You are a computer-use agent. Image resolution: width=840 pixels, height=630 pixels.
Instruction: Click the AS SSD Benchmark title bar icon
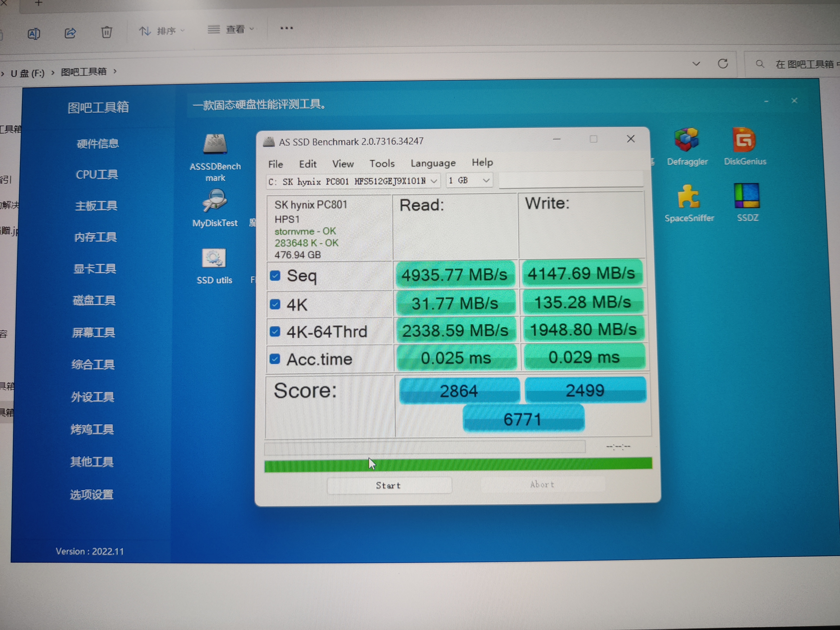269,142
